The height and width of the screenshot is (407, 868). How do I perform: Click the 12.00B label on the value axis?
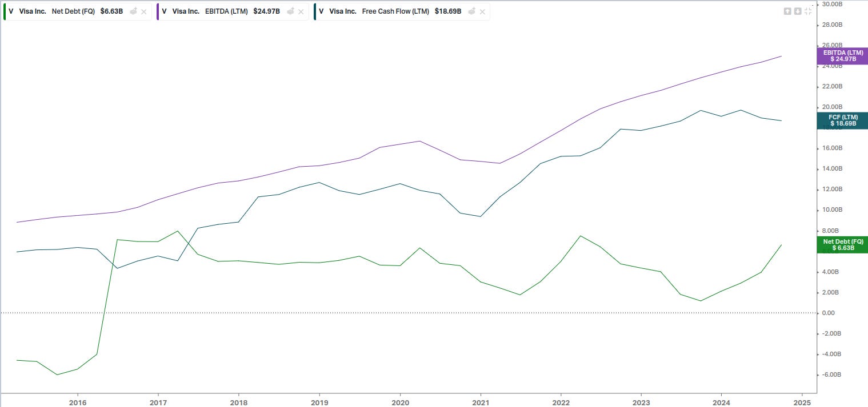[832, 189]
